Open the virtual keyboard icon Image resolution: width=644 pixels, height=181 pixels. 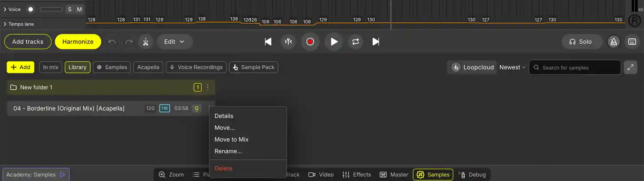click(632, 42)
